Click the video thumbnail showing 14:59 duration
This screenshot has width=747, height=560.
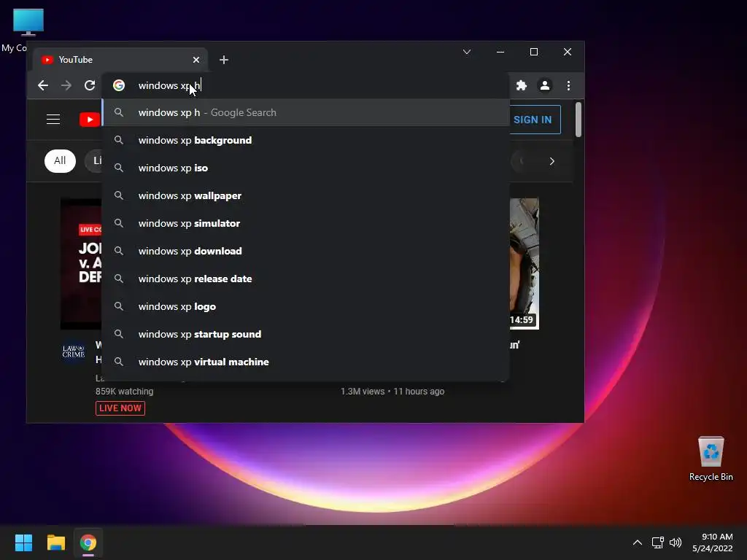coord(524,264)
